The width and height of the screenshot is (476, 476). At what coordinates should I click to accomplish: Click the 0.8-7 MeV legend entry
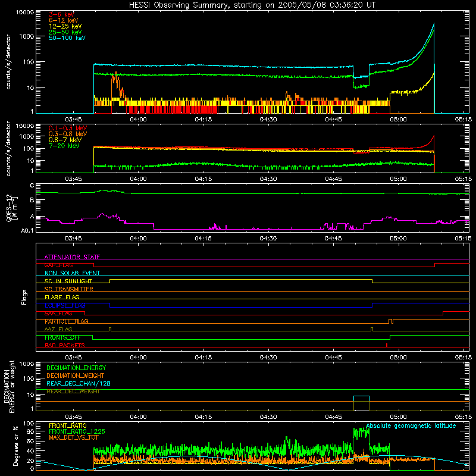tap(65, 140)
